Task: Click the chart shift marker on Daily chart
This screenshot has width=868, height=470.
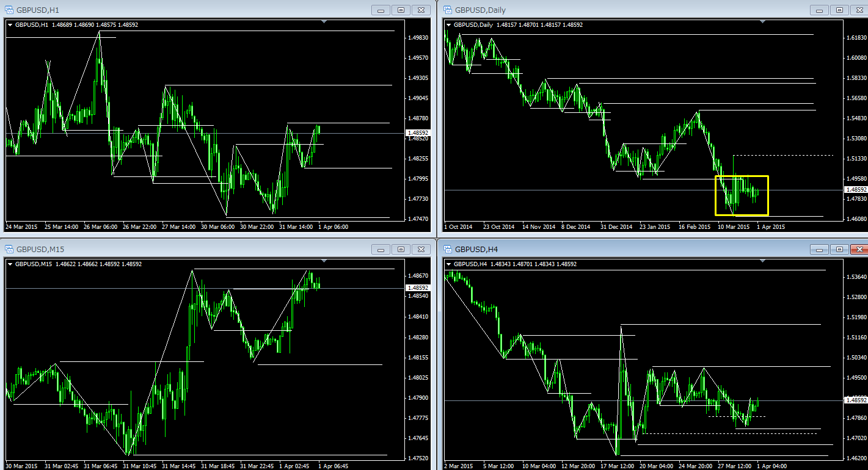Action: pos(762,22)
